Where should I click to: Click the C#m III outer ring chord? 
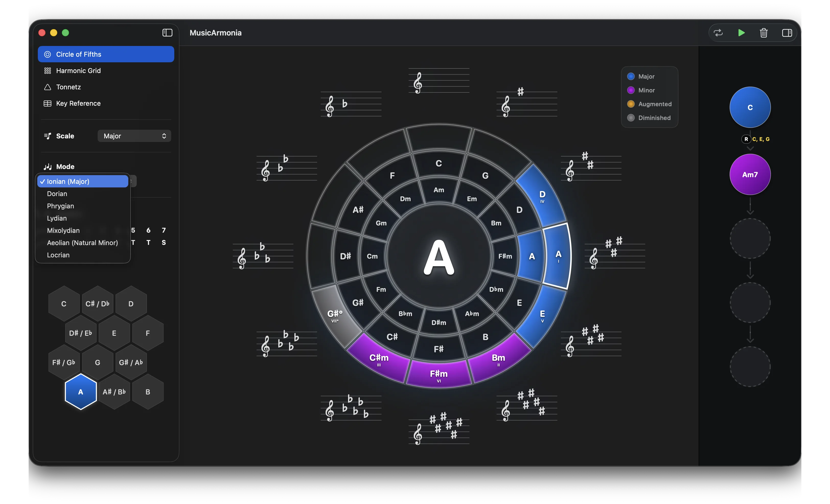[379, 359]
